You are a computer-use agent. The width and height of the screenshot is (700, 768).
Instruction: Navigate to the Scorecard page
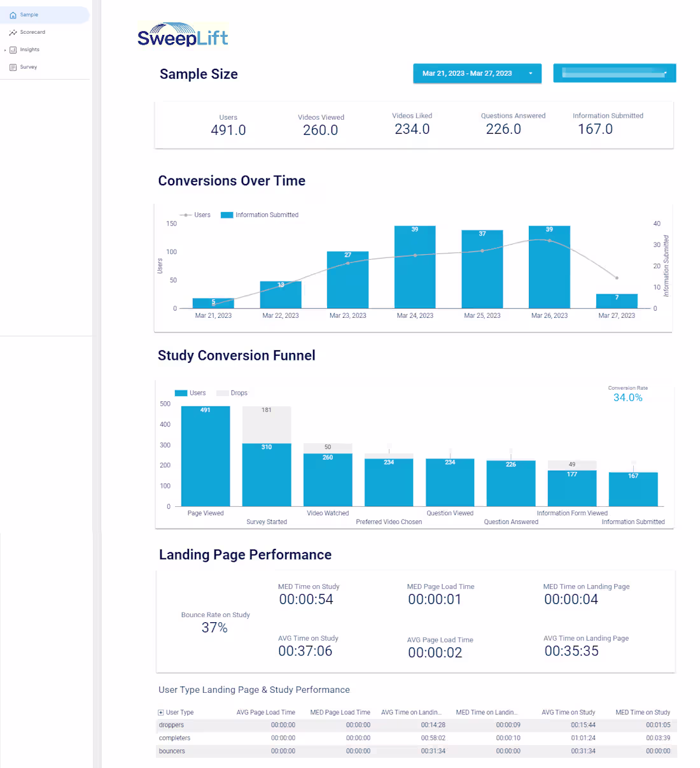(x=31, y=32)
